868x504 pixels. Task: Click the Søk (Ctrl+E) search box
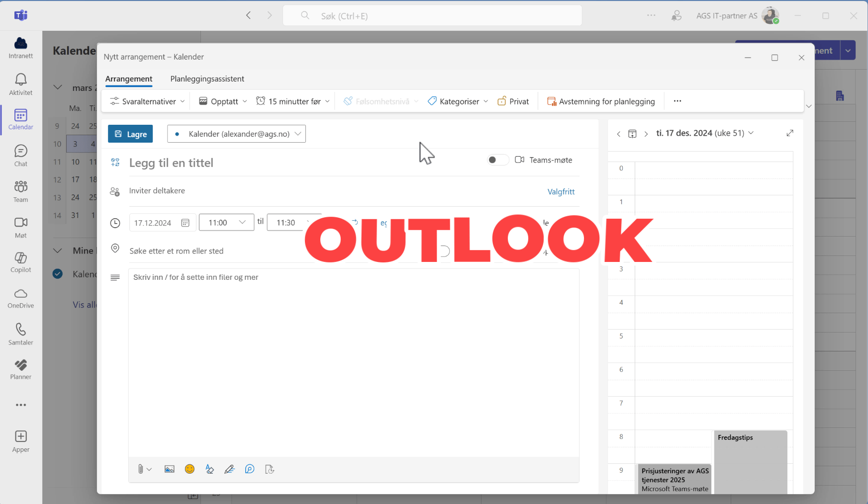coord(432,15)
